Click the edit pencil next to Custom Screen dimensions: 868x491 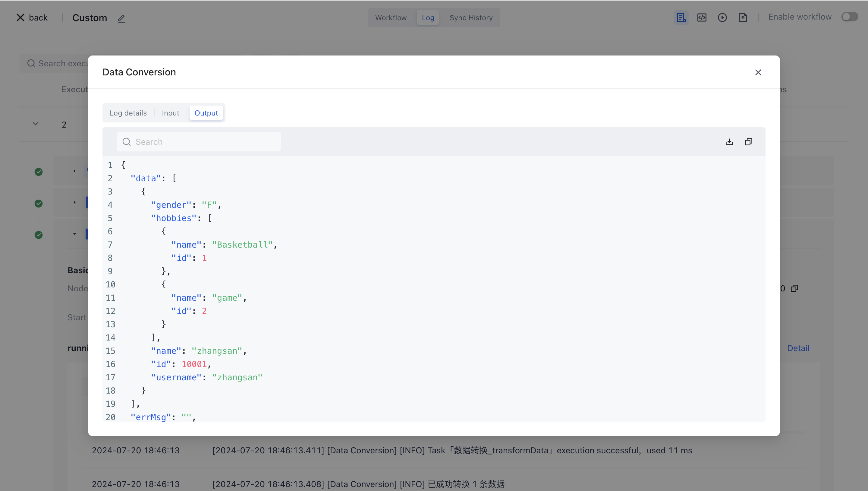(121, 18)
